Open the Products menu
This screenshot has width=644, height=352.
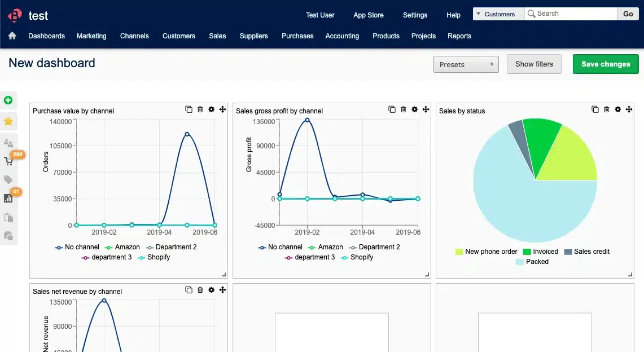pyautogui.click(x=386, y=36)
